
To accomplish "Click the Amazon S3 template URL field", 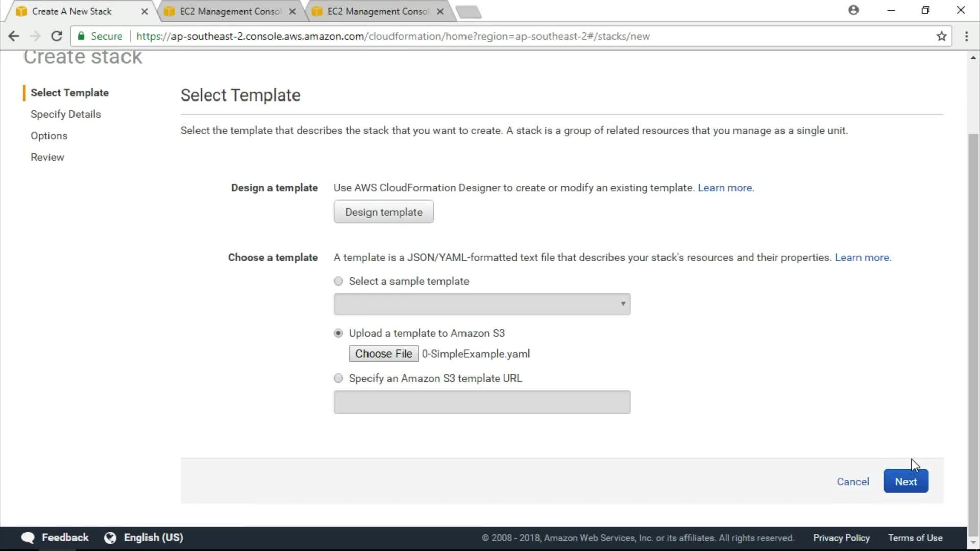I will point(482,402).
